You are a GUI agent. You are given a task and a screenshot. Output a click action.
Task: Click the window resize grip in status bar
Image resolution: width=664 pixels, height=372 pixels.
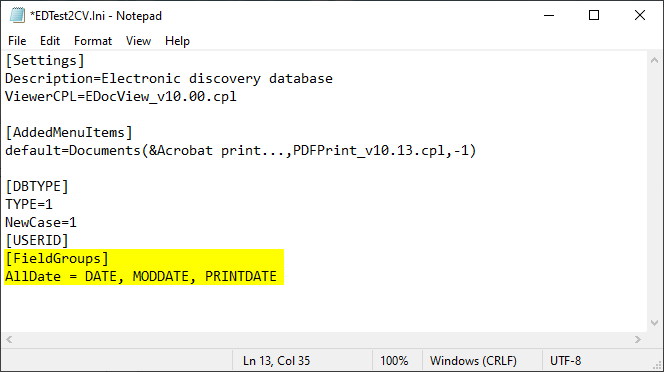click(657, 365)
